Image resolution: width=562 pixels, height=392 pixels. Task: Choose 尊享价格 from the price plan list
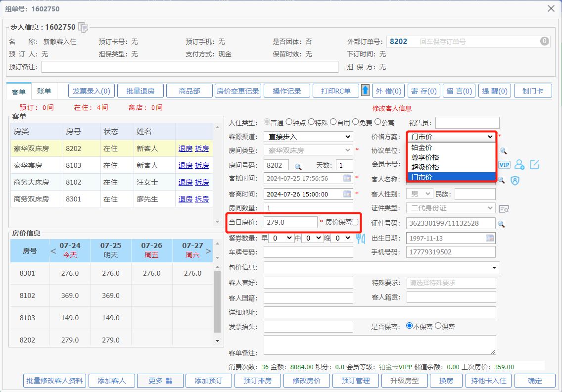[x=452, y=157]
